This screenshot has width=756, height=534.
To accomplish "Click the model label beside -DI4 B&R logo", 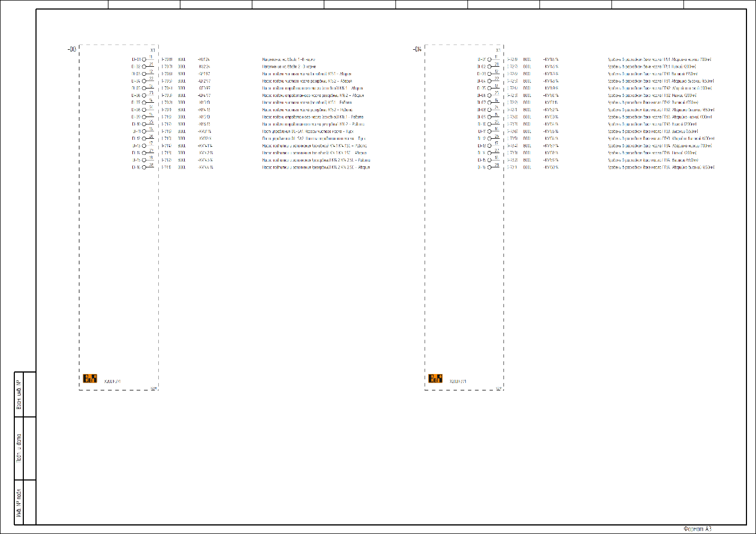I will tap(458, 381).
